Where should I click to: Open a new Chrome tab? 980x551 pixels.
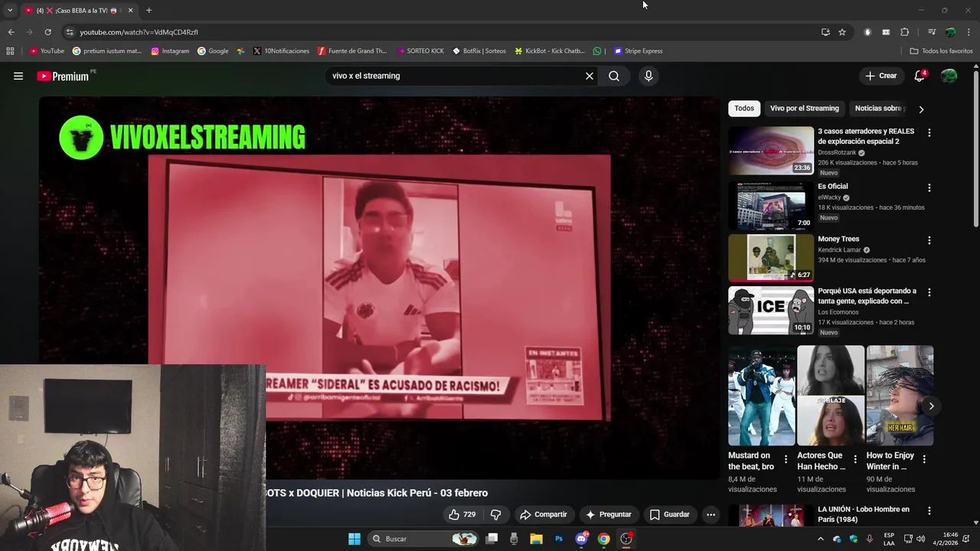tap(149, 11)
